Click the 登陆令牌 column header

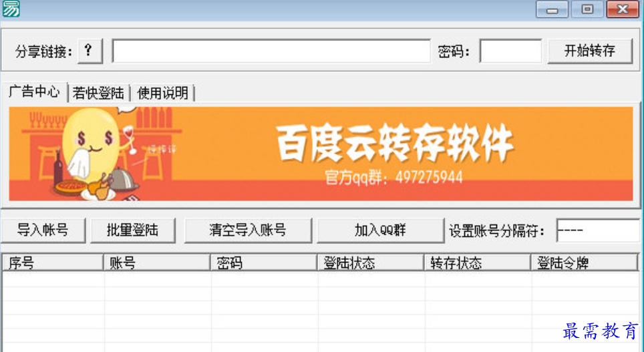point(585,262)
